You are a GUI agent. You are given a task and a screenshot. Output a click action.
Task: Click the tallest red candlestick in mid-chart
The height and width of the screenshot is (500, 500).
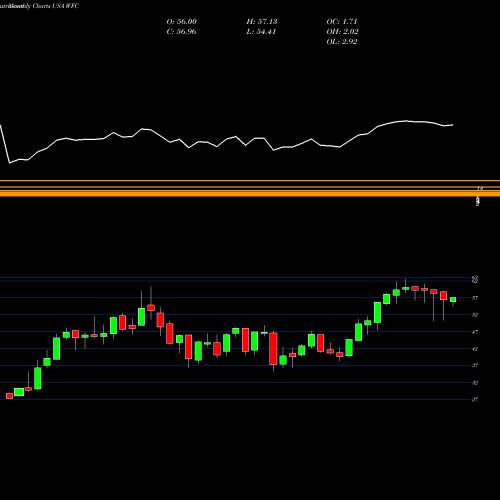[273, 348]
